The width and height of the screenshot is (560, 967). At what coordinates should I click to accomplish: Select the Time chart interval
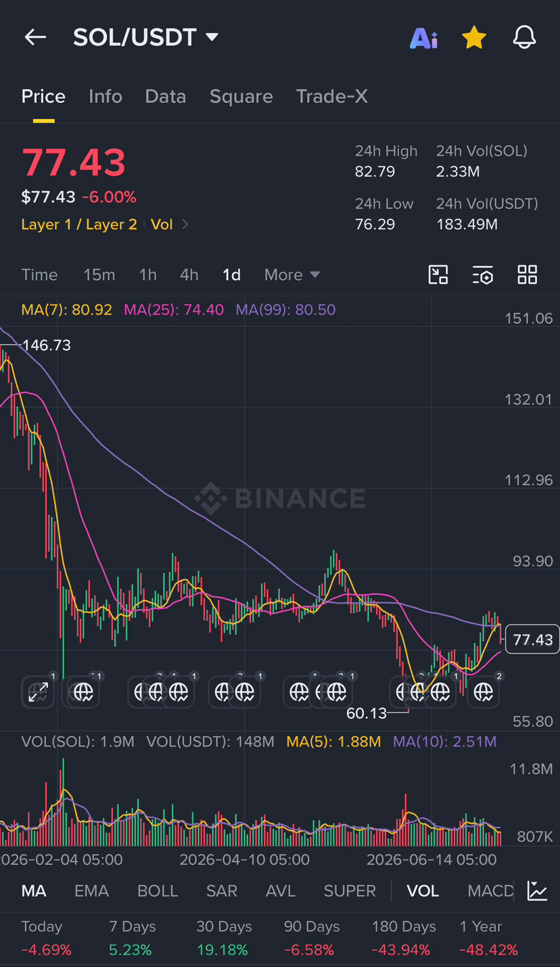point(39,275)
